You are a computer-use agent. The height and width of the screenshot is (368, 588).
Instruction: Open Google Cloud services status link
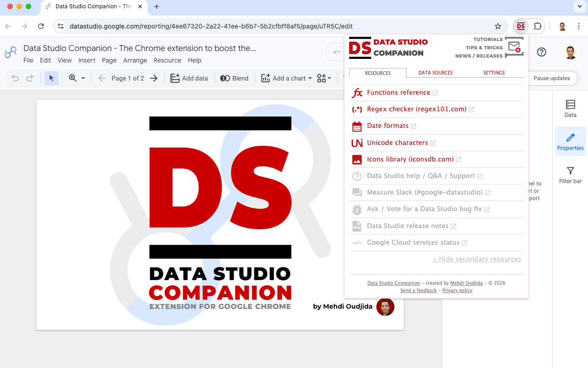pyautogui.click(x=413, y=242)
